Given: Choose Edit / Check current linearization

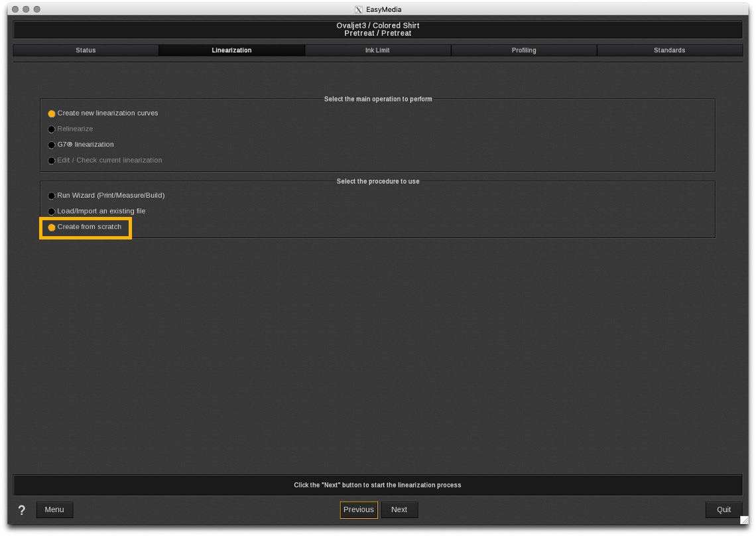Looking at the screenshot, I should (x=52, y=161).
